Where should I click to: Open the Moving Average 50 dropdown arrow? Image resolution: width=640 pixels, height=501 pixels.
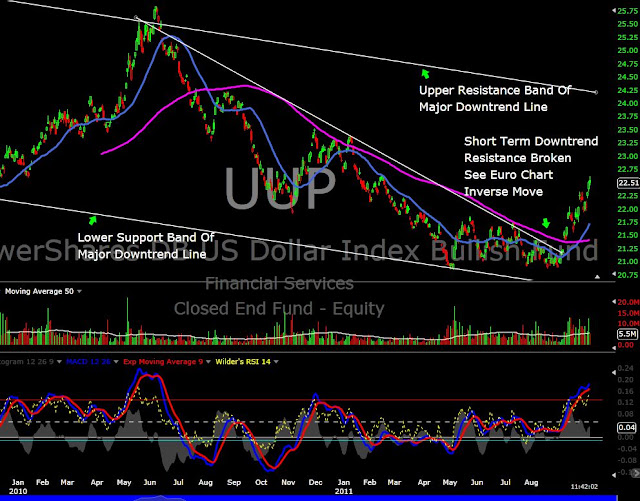coord(79,292)
